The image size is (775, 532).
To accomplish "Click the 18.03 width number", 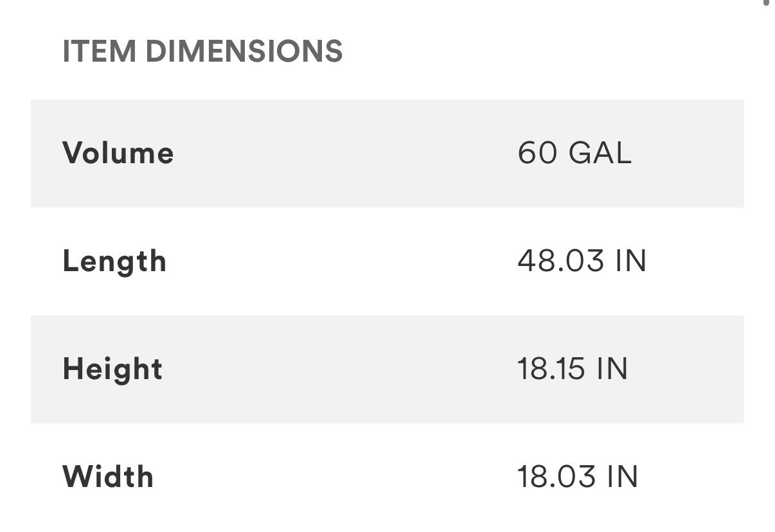I will click(x=557, y=477).
